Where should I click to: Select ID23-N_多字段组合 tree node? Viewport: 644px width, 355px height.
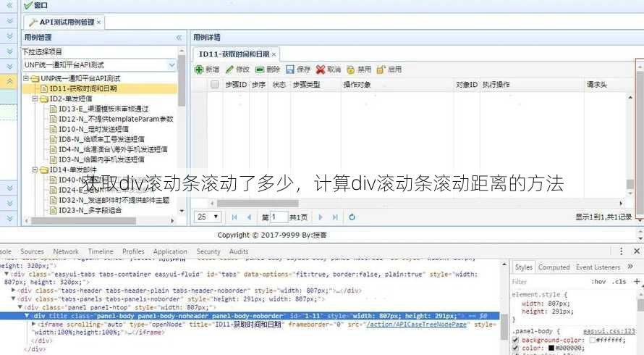click(90, 210)
